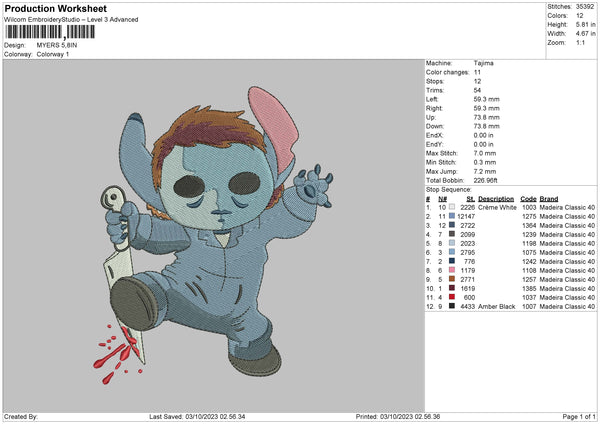
Task: Click the stitch count "4433" in row 12
Action: coord(468,306)
